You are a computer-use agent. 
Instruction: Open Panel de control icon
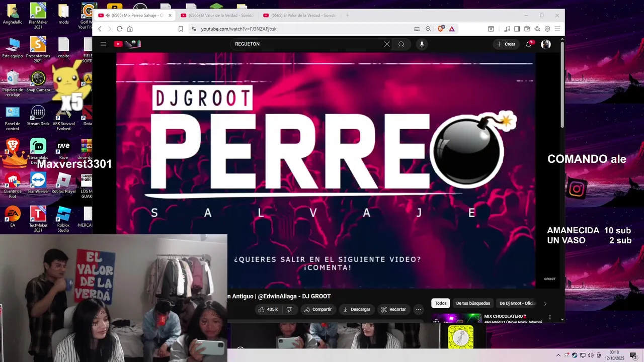13,118
